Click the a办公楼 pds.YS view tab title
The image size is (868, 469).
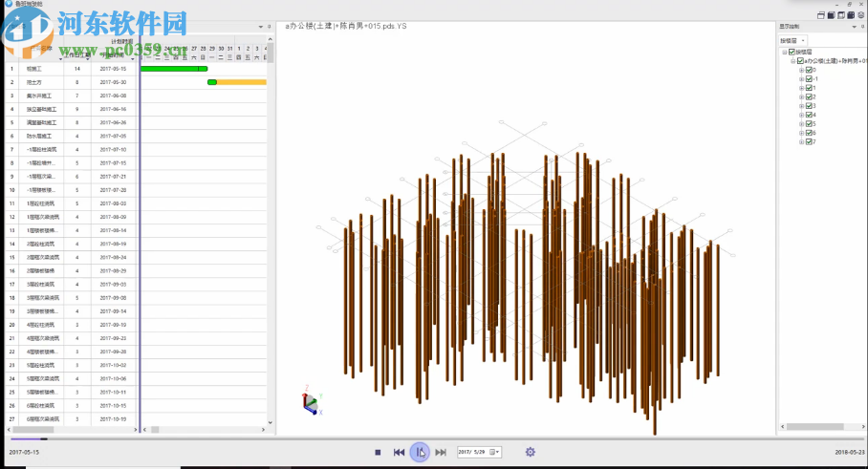[346, 26]
